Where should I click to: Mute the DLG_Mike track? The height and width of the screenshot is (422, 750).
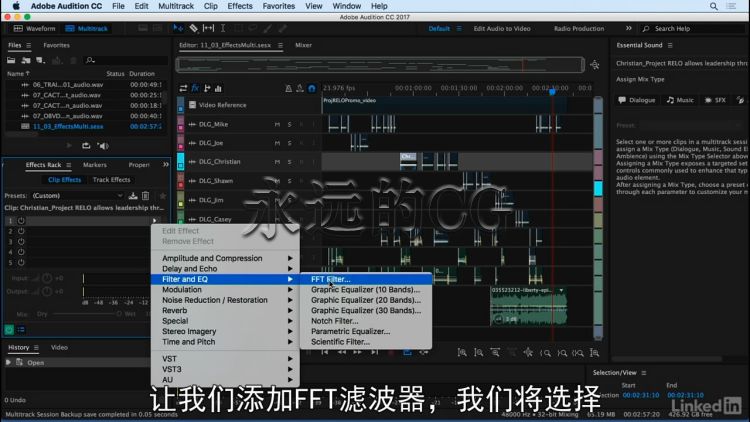(x=277, y=124)
